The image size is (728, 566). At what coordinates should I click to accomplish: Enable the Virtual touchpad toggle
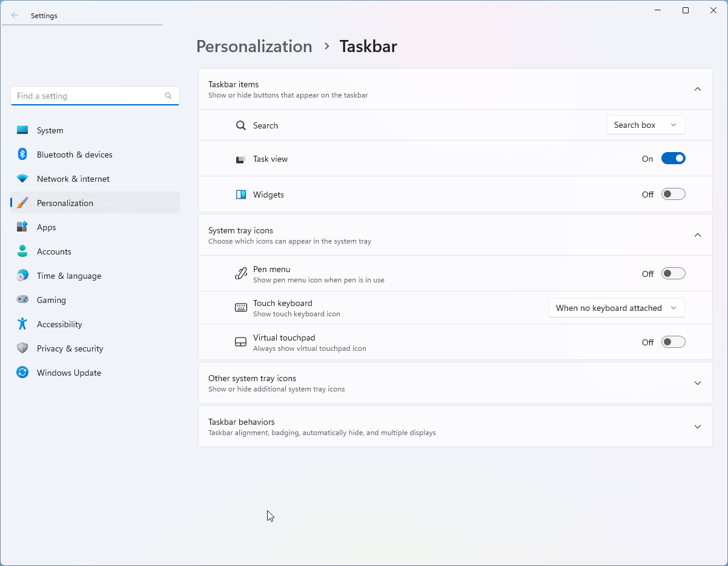673,342
